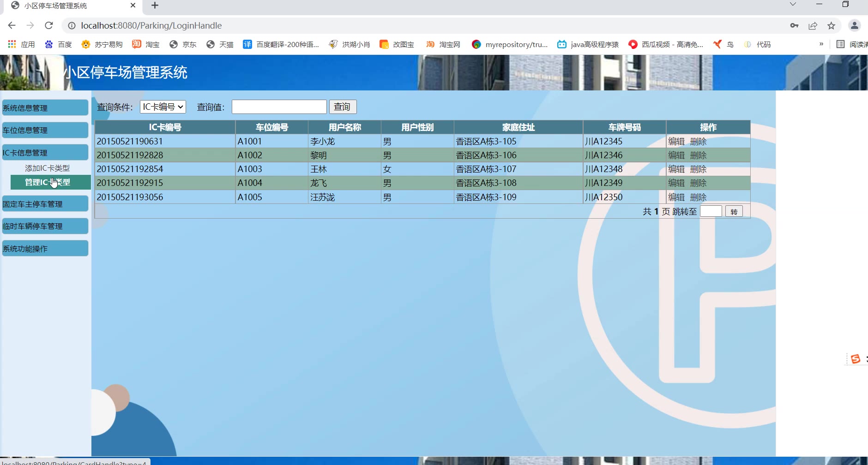Click the address bar URL
Screen dimensions: 868x465
pyautogui.click(x=151, y=25)
